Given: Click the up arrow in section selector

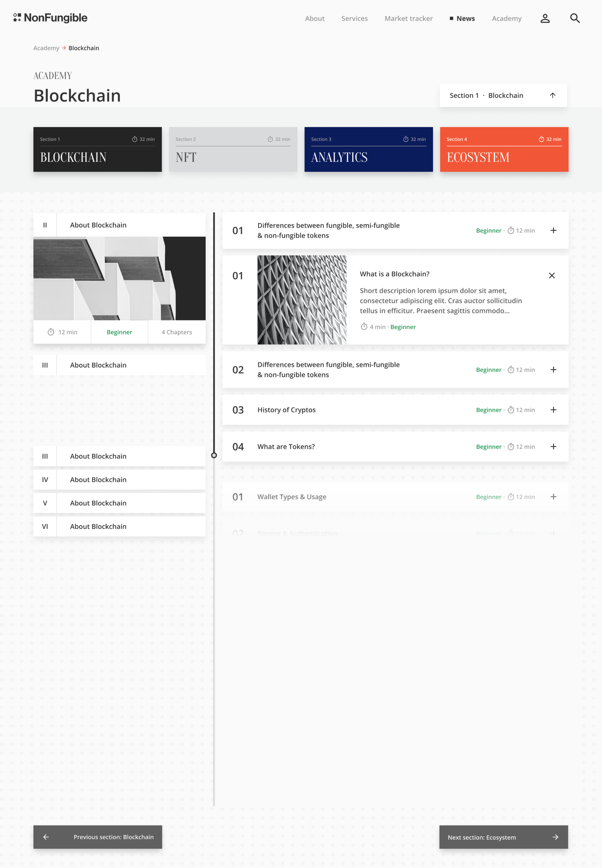Looking at the screenshot, I should click(x=552, y=95).
